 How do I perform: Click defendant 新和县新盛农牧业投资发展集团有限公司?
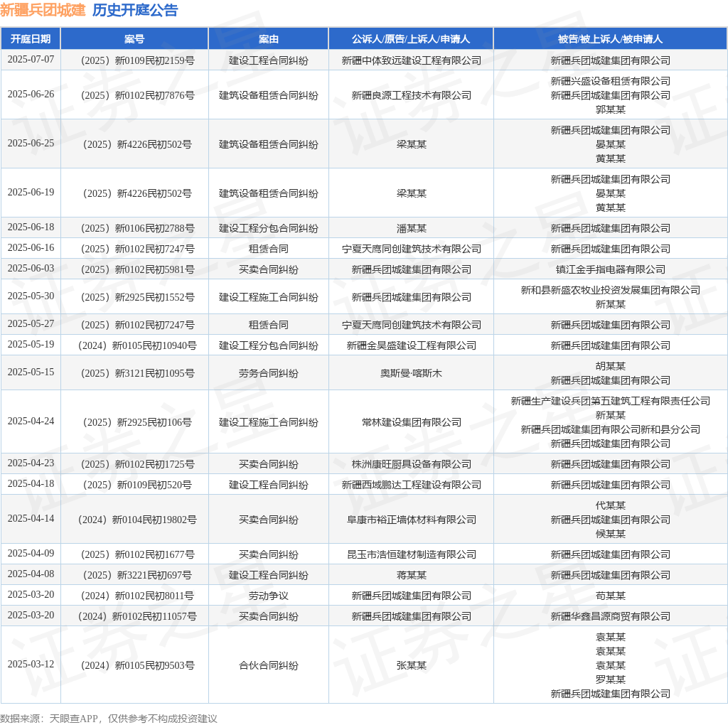tap(610, 290)
